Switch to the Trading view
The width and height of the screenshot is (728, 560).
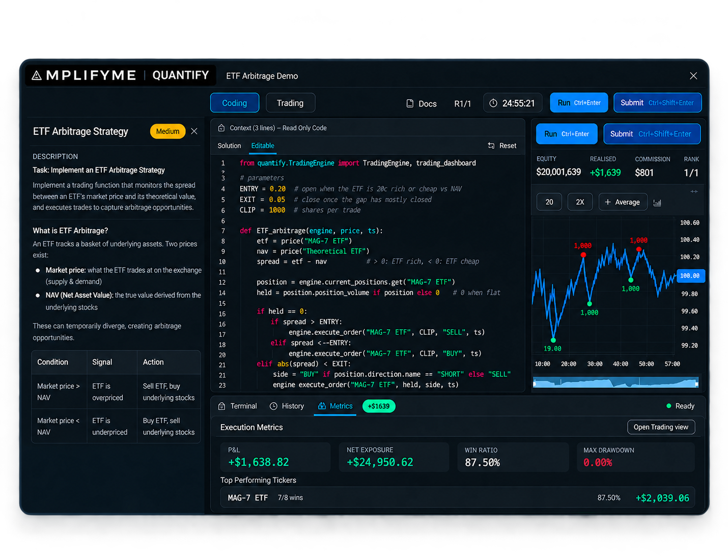(290, 103)
